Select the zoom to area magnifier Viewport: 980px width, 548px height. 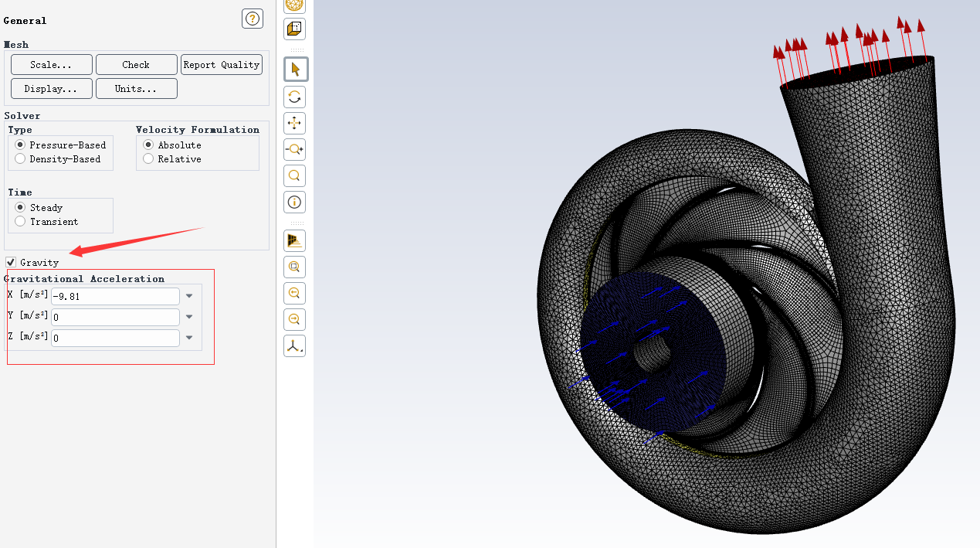[x=295, y=175]
